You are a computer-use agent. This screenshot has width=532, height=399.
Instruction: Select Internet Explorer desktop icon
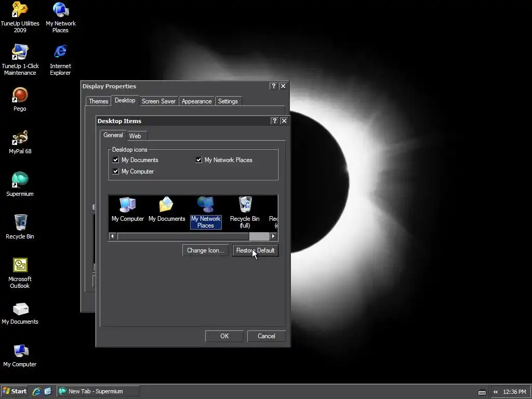[x=60, y=60]
